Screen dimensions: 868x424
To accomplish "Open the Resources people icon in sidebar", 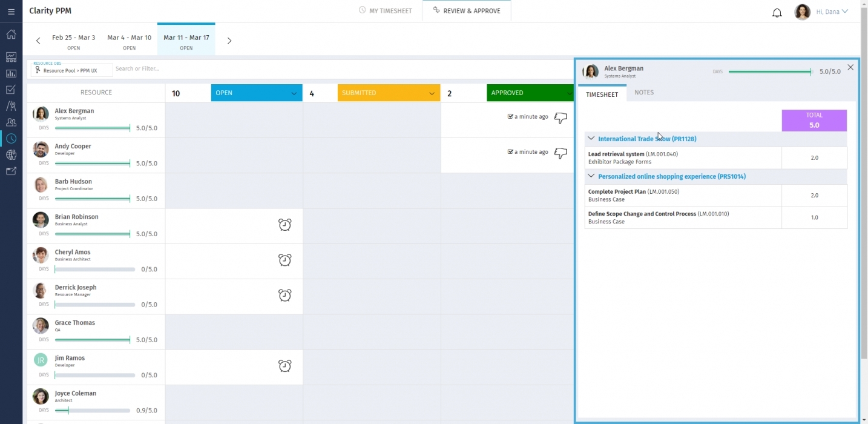I will pos(11,122).
